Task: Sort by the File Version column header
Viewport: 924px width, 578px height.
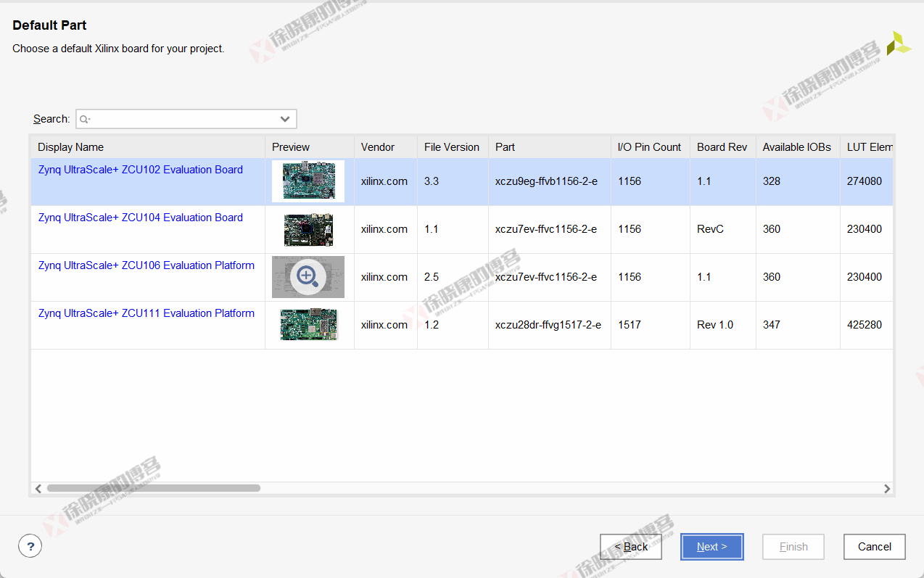Action: (x=452, y=147)
